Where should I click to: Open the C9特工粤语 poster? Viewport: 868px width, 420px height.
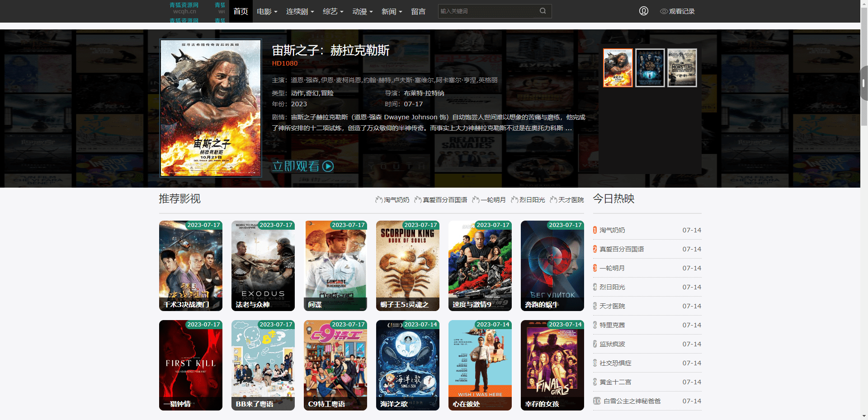[x=335, y=365]
